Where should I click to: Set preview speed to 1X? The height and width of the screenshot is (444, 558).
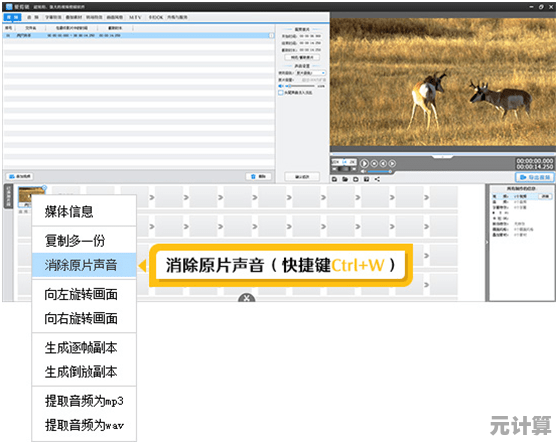pos(344,162)
